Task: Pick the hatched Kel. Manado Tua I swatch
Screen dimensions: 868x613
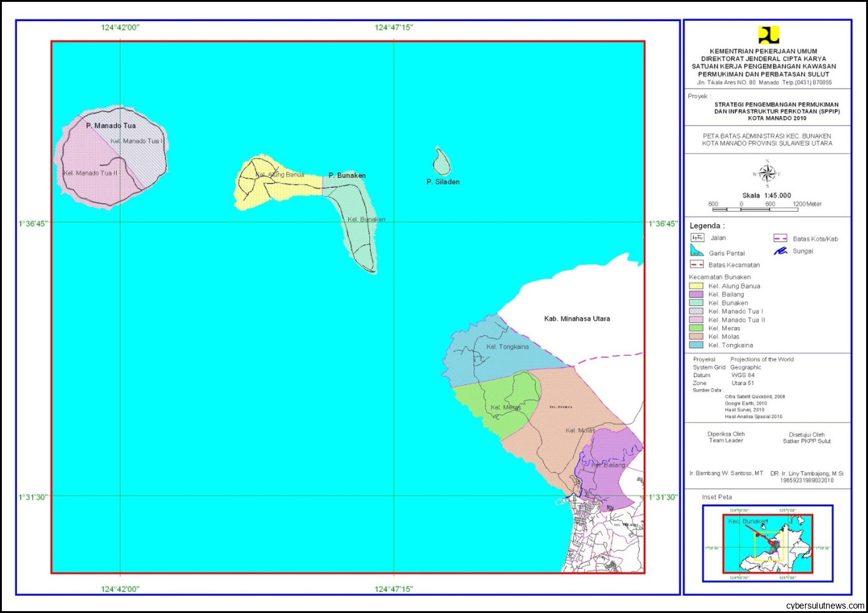Action: pos(696,311)
